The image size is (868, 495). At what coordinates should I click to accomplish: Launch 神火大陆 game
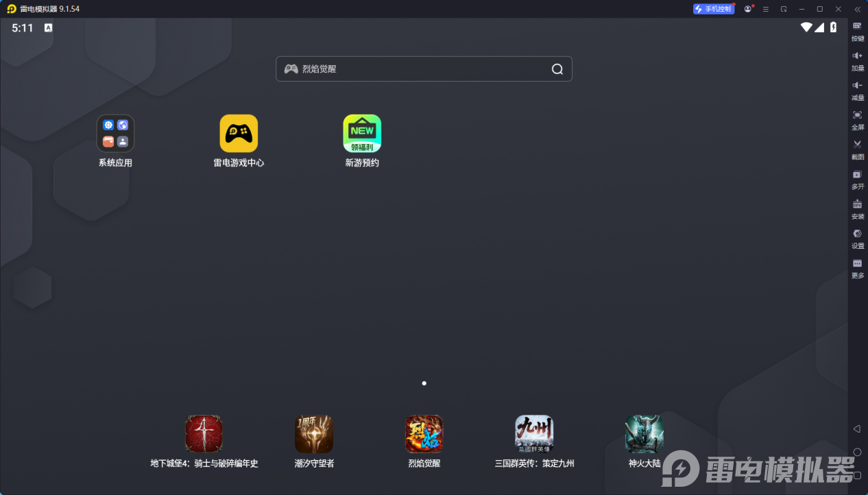[x=644, y=433]
